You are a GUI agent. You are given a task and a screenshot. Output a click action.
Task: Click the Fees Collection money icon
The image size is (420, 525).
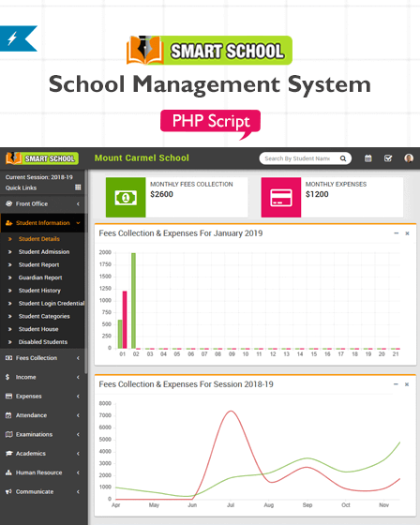click(9, 358)
